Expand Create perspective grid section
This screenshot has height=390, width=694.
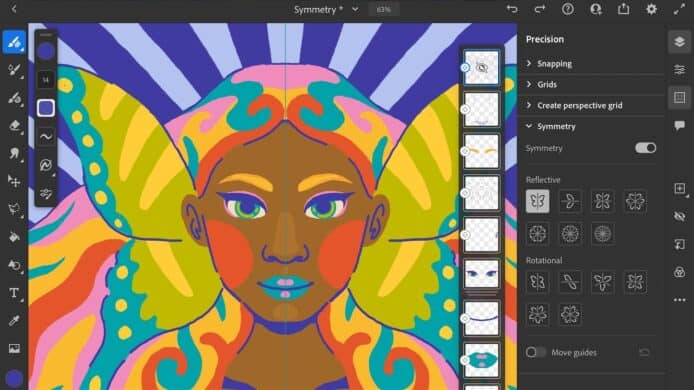click(574, 105)
